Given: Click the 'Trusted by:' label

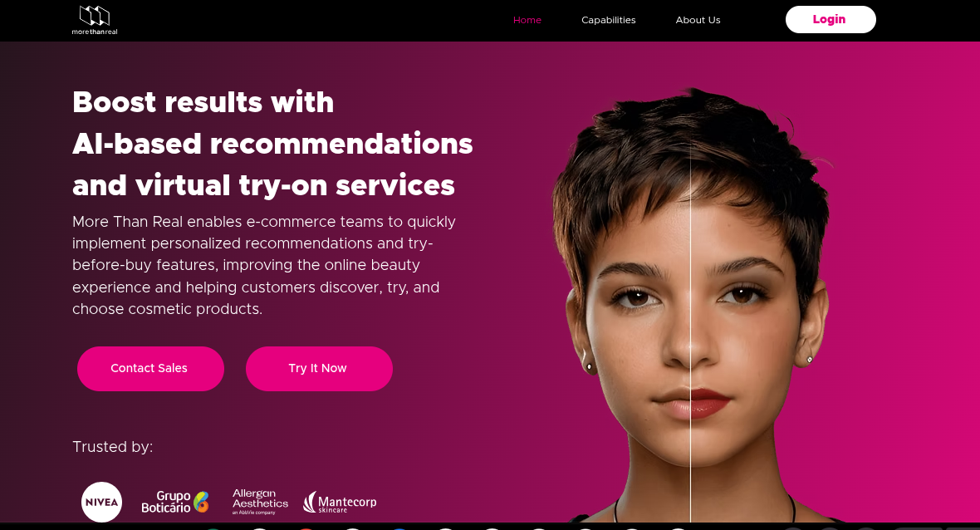Looking at the screenshot, I should (x=112, y=447).
